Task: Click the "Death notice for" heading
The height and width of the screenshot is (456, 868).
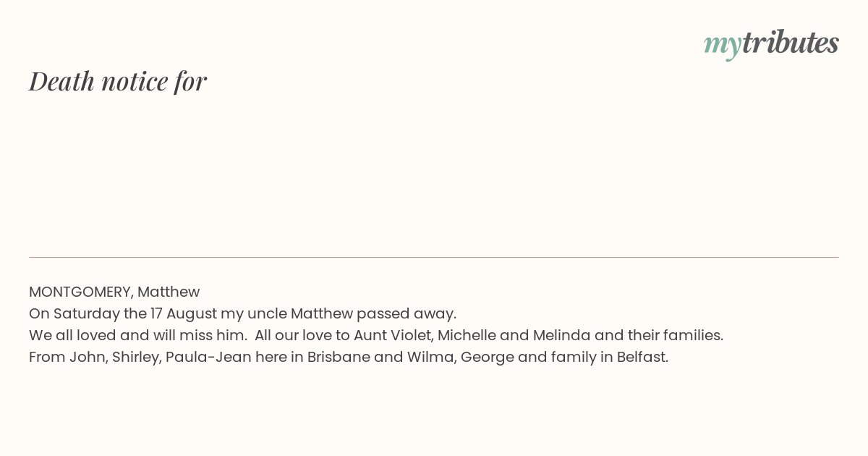Action: [118, 81]
